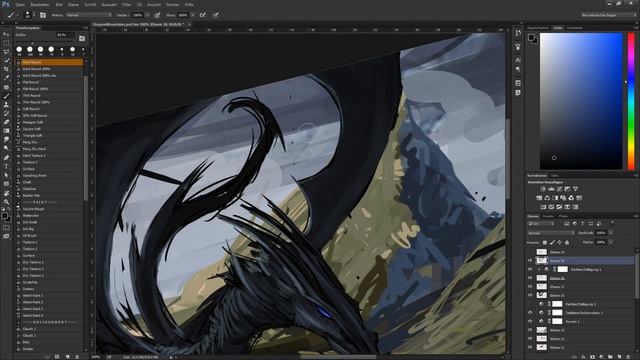Image resolution: width=640 pixels, height=360 pixels.
Task: Switch to the Kanäle tab
Action: click(x=548, y=216)
